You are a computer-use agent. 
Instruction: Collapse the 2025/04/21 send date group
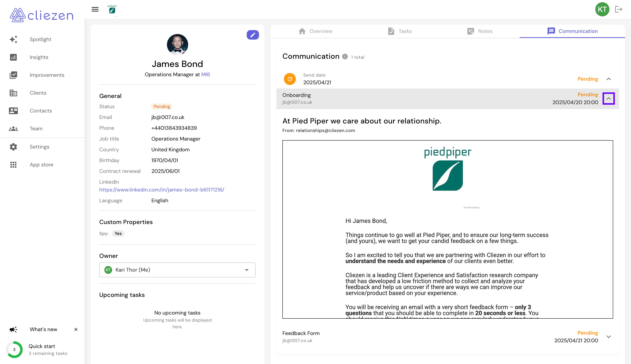point(609,79)
